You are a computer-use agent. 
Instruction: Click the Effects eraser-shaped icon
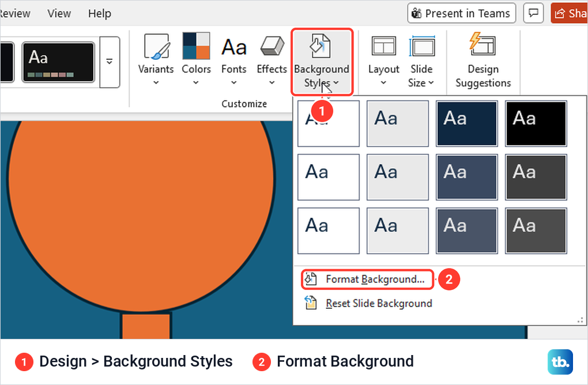(272, 47)
